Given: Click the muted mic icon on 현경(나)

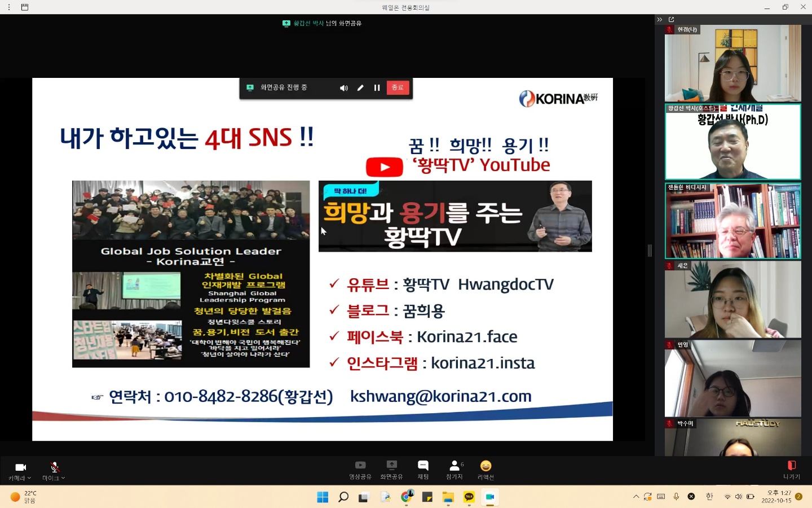Looking at the screenshot, I should click(x=670, y=29).
